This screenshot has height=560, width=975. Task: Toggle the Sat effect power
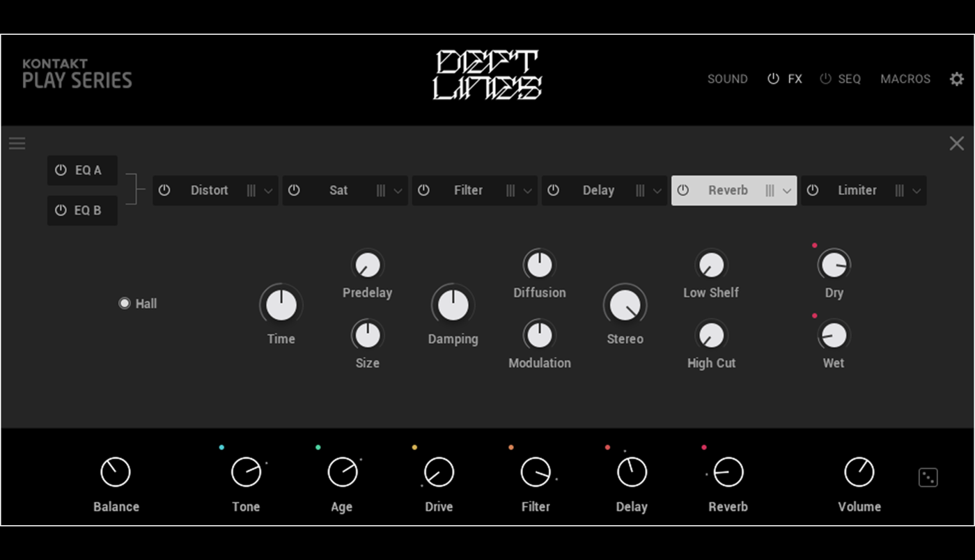pyautogui.click(x=294, y=190)
